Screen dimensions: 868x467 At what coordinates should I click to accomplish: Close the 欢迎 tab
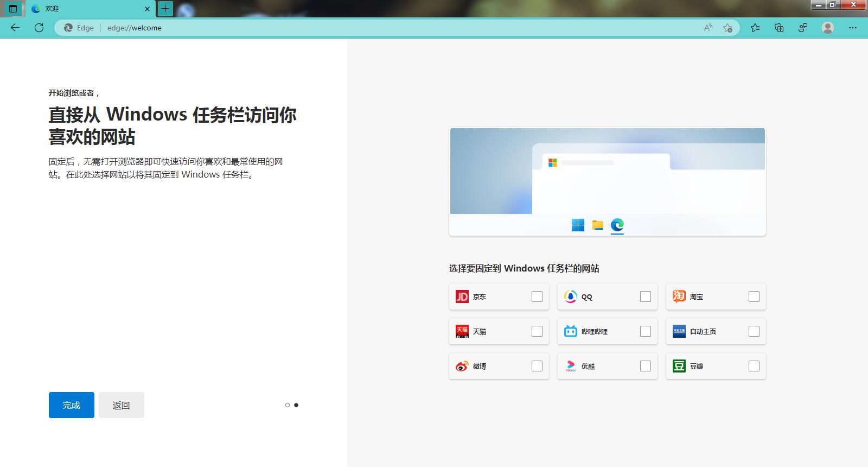pos(147,9)
